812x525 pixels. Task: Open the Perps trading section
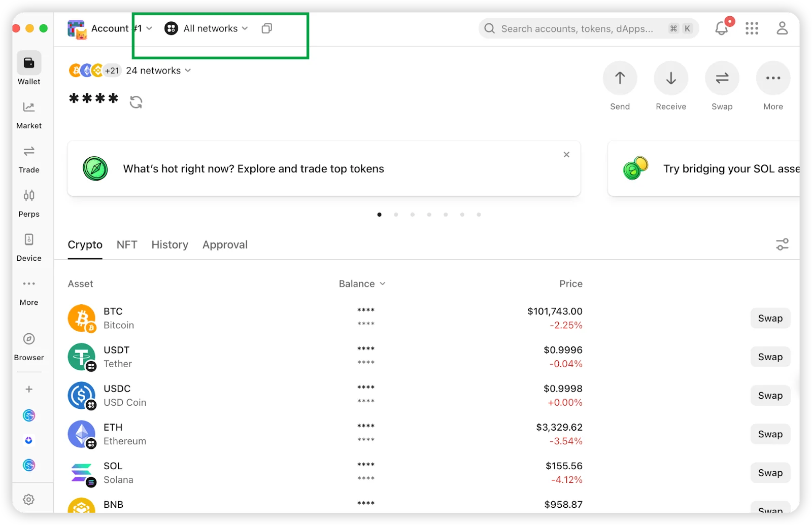tap(29, 202)
